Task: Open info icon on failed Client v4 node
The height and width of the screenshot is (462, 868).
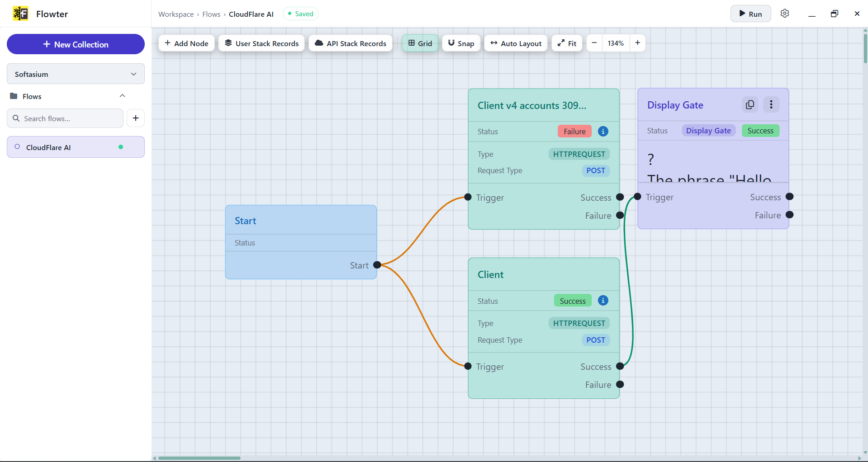Action: point(603,131)
